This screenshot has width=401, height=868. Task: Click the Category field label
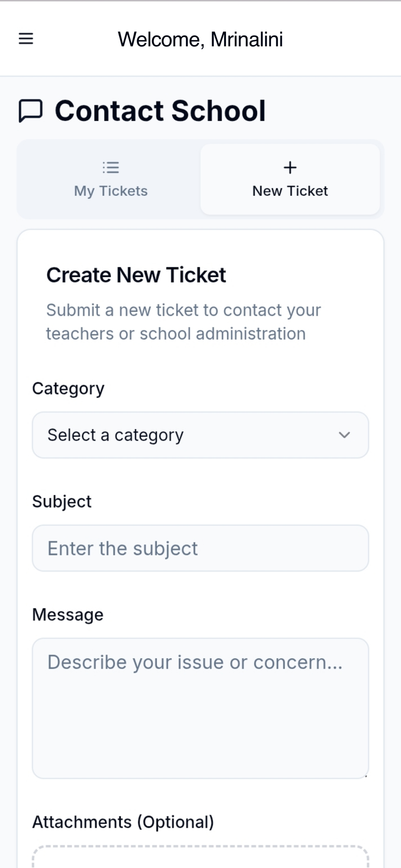68,388
